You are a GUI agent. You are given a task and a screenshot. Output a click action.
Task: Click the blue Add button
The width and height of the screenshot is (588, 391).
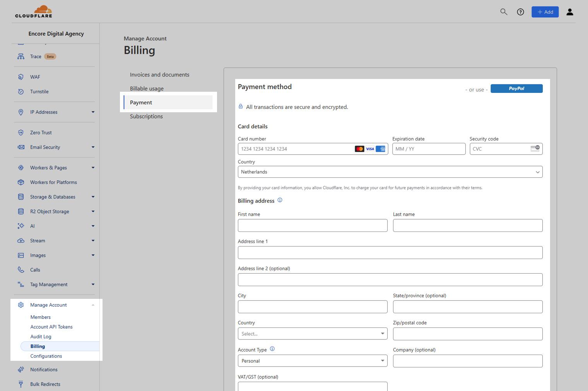pyautogui.click(x=545, y=12)
